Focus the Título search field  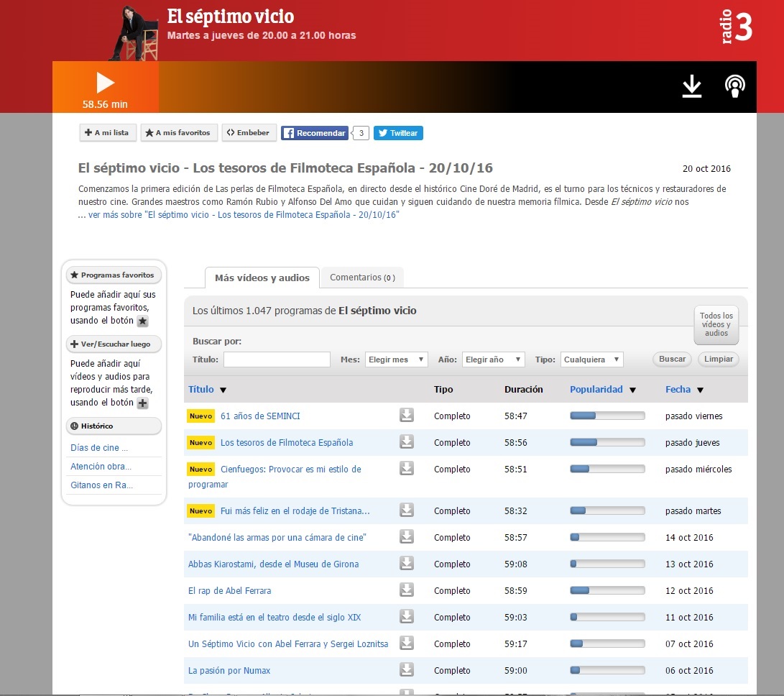click(x=277, y=360)
